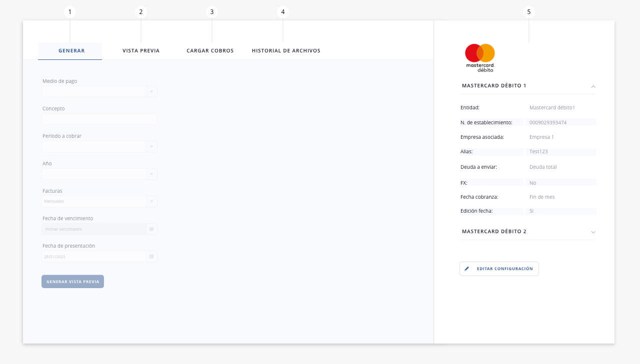
Task: Expand the Mastercard Débito 2 section
Action: (593, 232)
